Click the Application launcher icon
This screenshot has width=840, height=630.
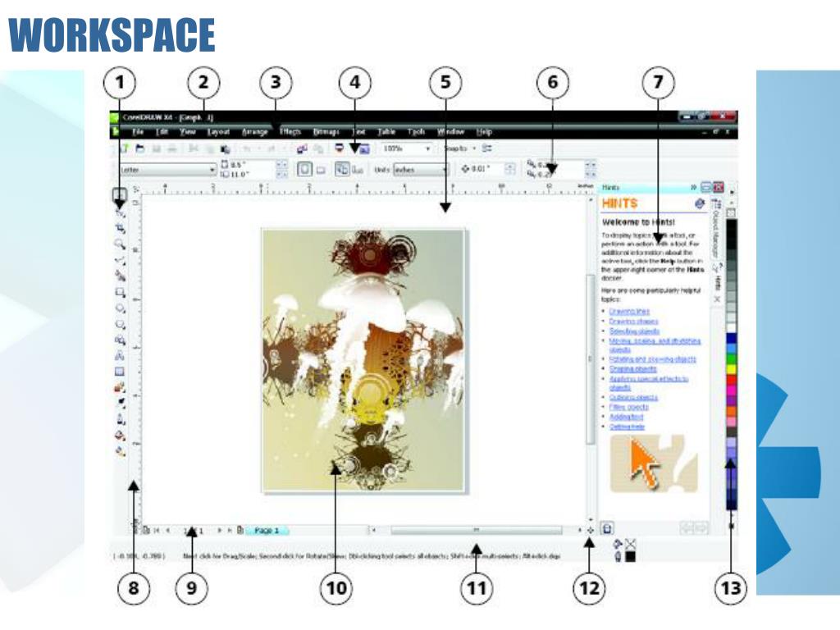pos(339,148)
